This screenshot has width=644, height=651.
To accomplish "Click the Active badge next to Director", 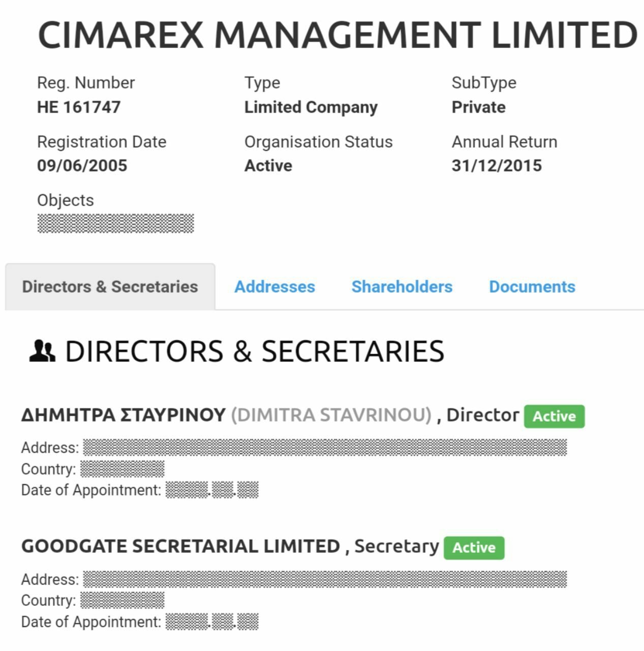I will 555,416.
